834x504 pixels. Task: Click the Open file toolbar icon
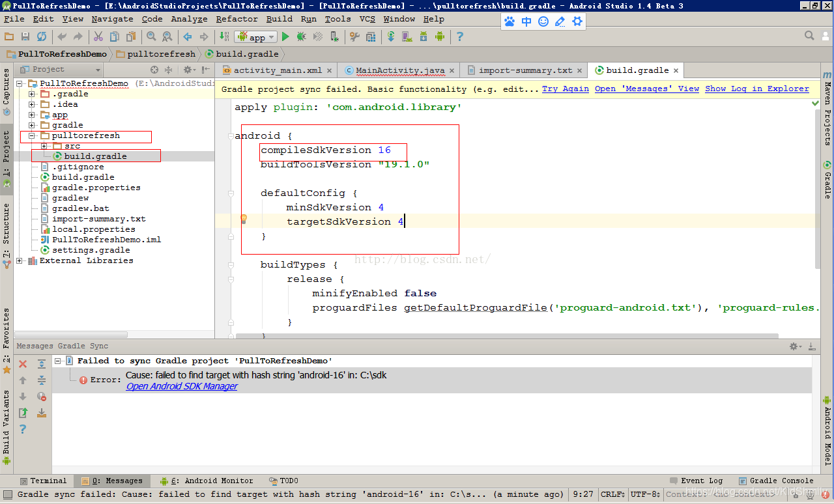(9, 36)
